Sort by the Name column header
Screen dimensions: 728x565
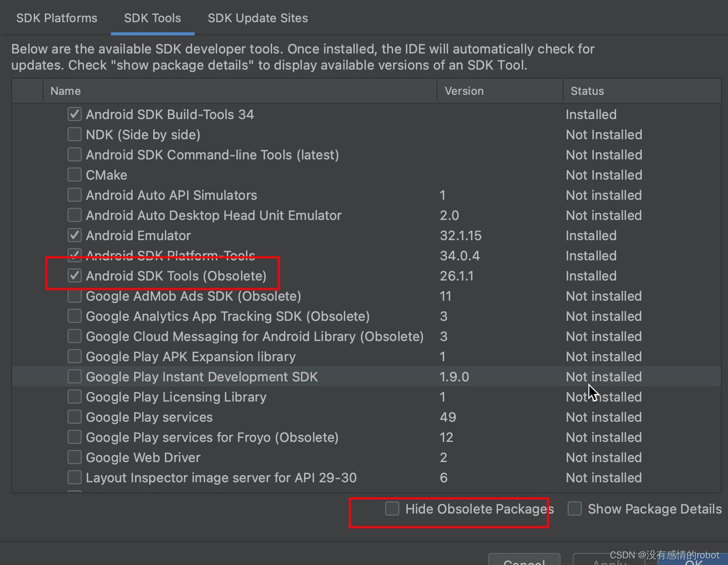click(x=240, y=91)
